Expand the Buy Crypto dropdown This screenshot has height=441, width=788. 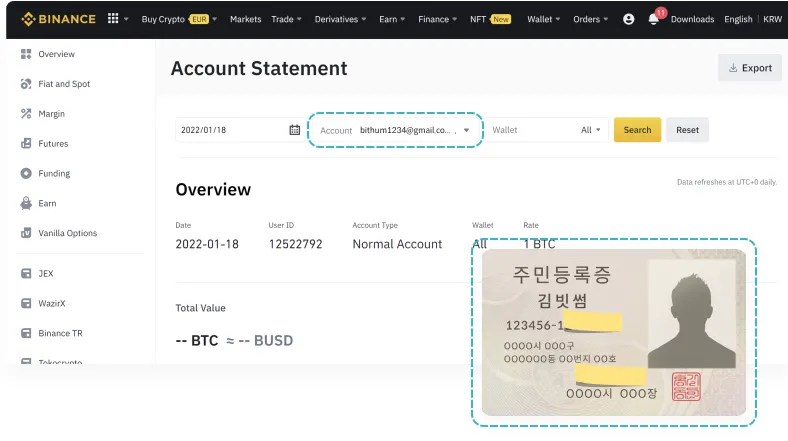(x=215, y=19)
